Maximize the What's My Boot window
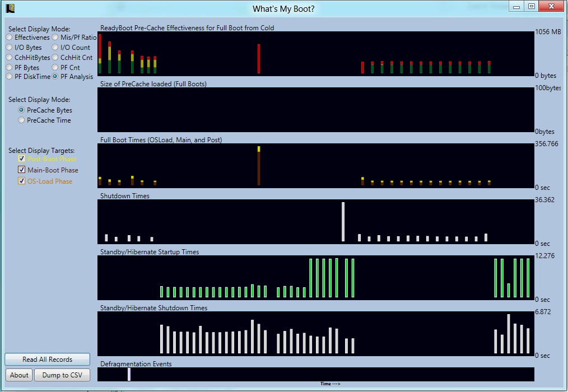 [532, 7]
